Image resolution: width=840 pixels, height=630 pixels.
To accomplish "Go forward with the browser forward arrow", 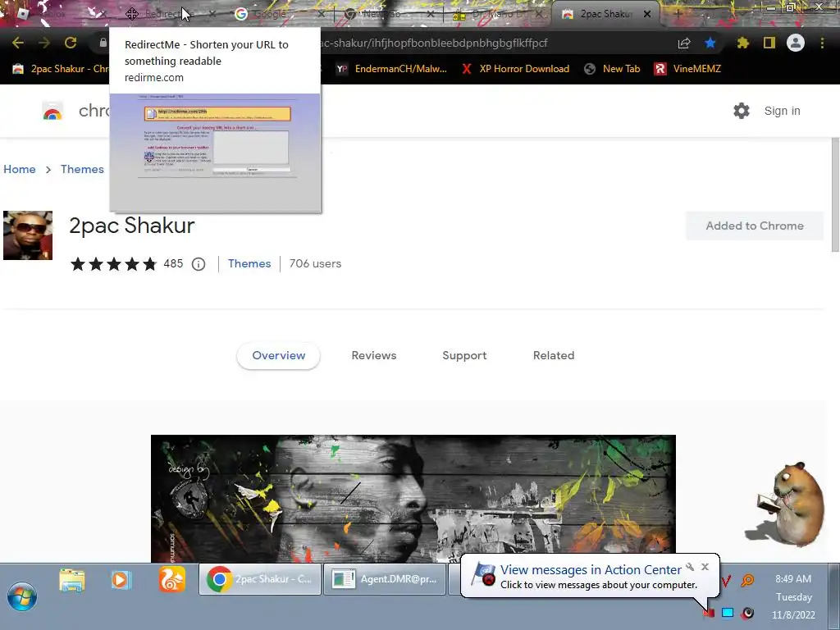I will pyautogui.click(x=44, y=43).
